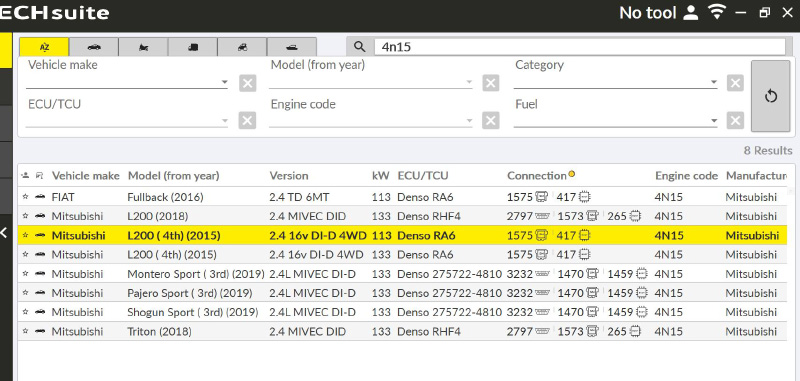This screenshot has width=800, height=381.
Task: Favorite the Shogun Sport row star
Action: point(25,312)
